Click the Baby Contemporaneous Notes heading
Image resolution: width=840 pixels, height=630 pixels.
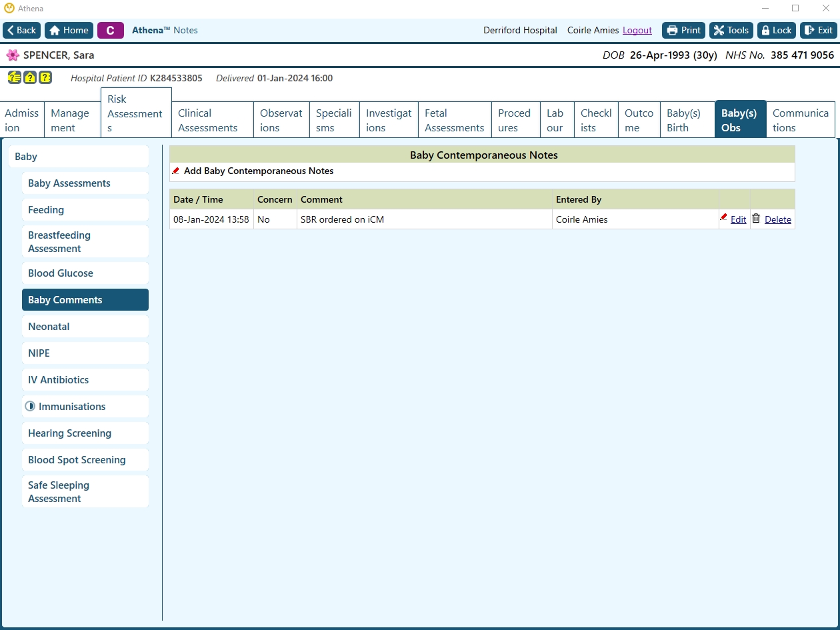pos(484,155)
